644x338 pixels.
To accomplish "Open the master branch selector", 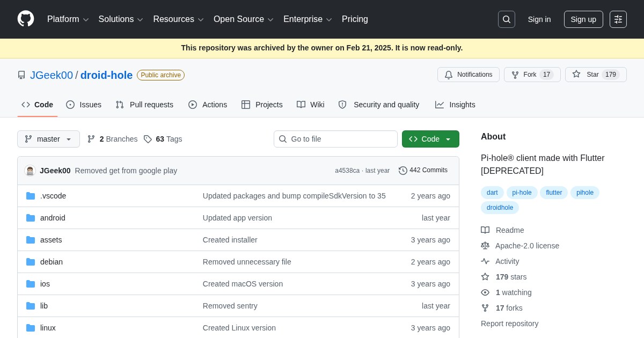I will 48,139.
